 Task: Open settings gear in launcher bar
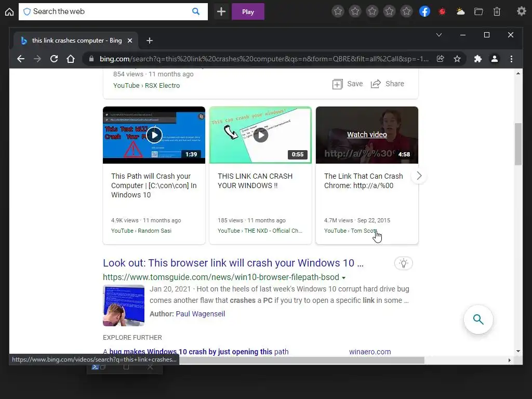[522, 11]
